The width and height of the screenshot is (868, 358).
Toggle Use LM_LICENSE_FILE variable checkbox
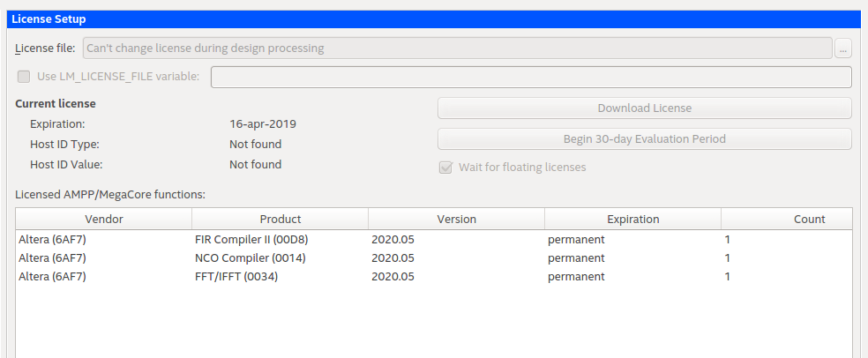(24, 77)
